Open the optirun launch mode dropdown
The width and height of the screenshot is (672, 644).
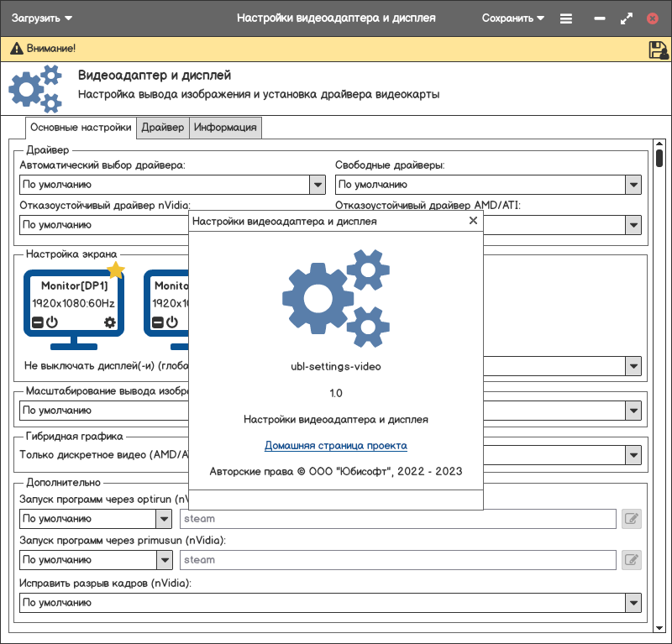[163, 519]
